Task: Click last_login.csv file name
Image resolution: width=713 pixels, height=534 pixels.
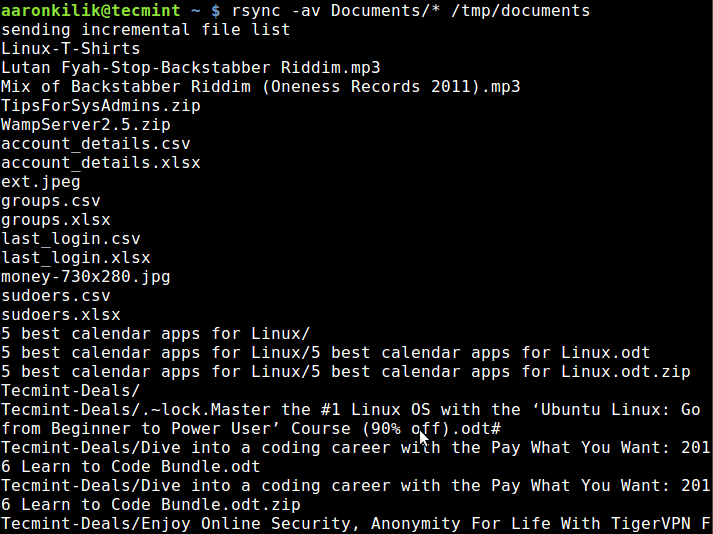Action: [70, 239]
